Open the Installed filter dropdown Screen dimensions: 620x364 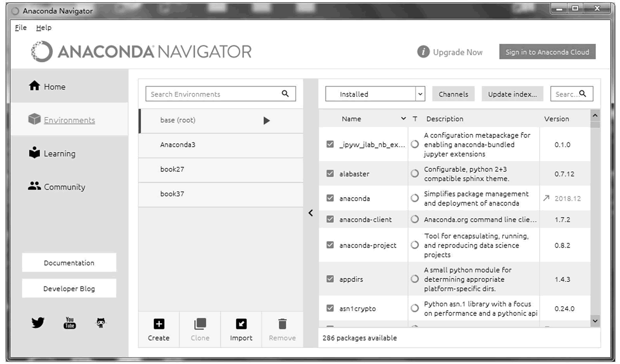pos(375,94)
